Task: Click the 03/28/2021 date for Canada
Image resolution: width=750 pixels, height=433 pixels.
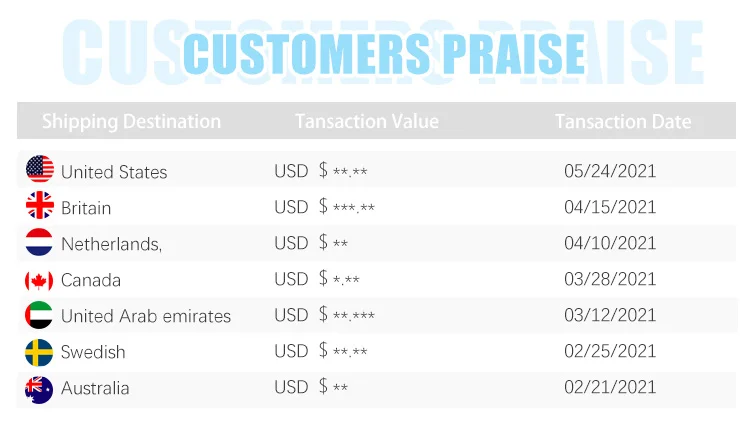Action: coord(610,279)
